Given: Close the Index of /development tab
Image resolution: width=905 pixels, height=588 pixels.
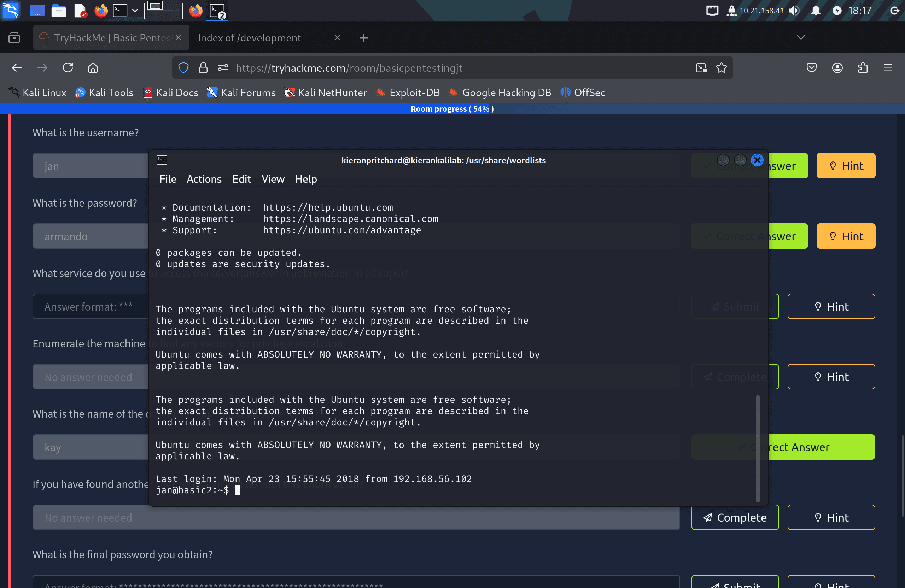Looking at the screenshot, I should [337, 37].
